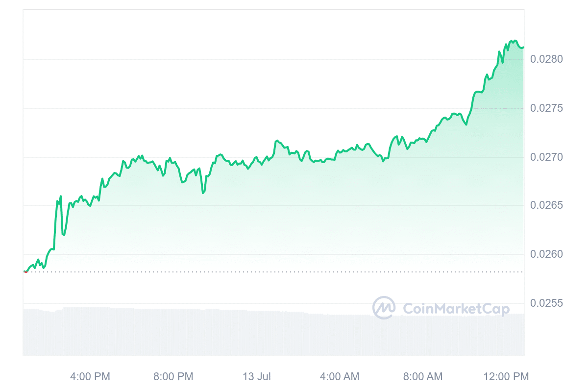Viewport: 588px width, 392px height.
Task: Select the 12:00 PM time label
Action: click(506, 376)
